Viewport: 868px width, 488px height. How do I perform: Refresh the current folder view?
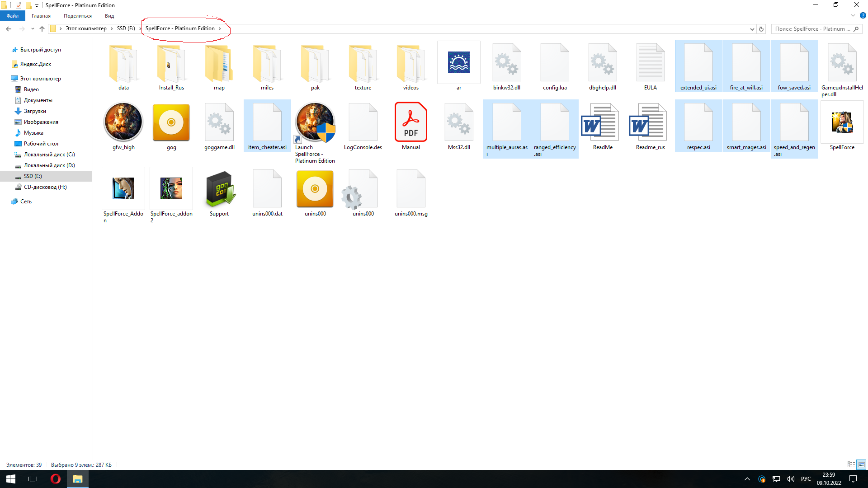pyautogui.click(x=761, y=29)
